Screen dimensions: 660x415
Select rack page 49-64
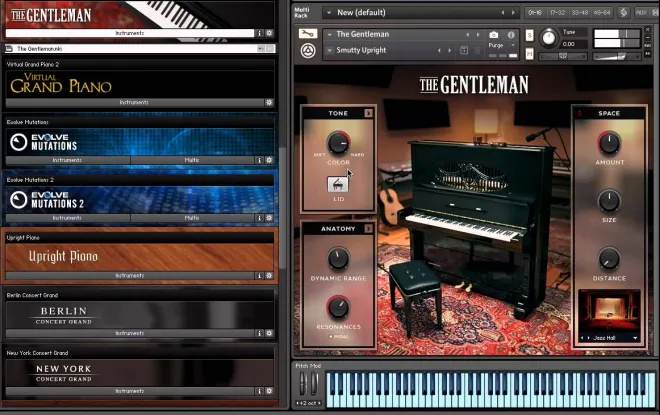click(x=602, y=13)
